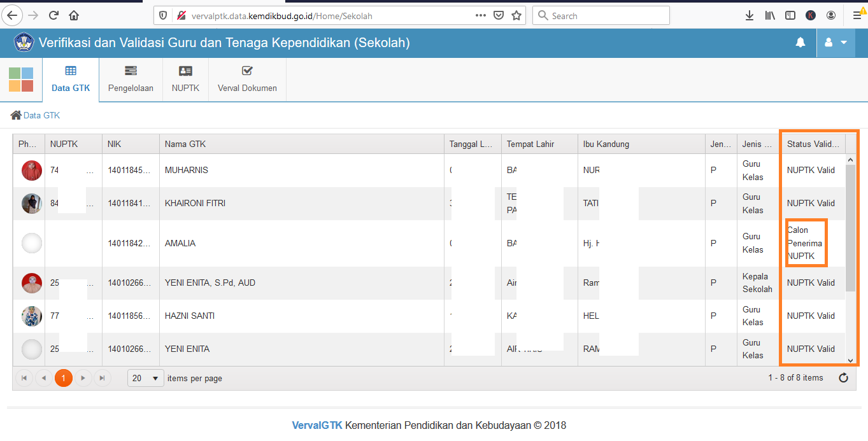Click the Kemdikbud logo in header
This screenshot has width=868, height=441.
coord(24,43)
